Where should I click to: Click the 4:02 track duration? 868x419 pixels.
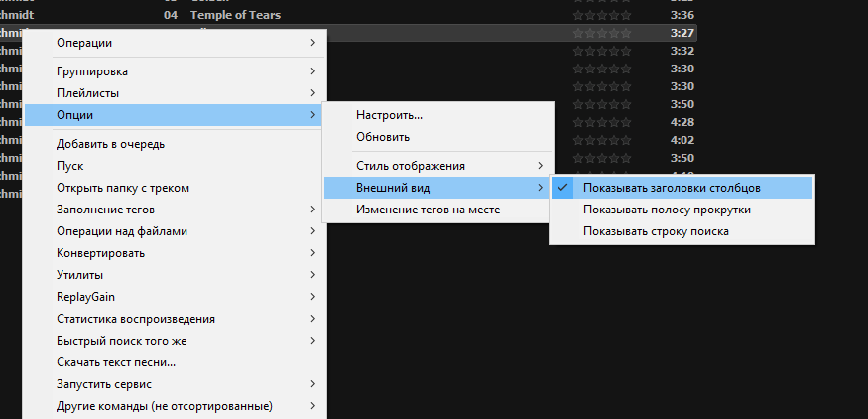682,140
